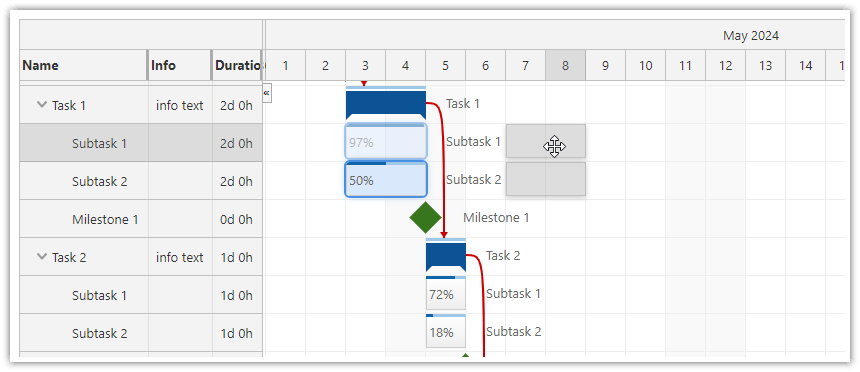Image resolution: width=860 pixels, height=372 pixels.
Task: Click the green Milestone 1 diamond
Action: click(x=426, y=217)
